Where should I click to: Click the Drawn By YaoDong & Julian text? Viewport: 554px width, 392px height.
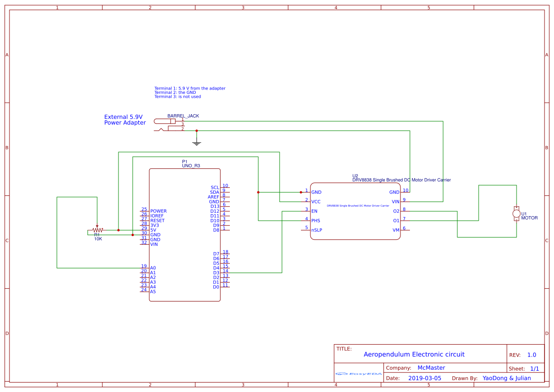tap(507, 378)
